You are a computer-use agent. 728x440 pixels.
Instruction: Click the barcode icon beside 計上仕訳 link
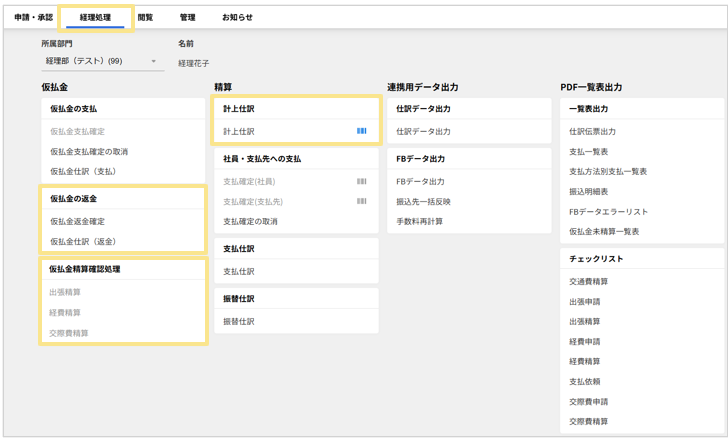pyautogui.click(x=361, y=131)
